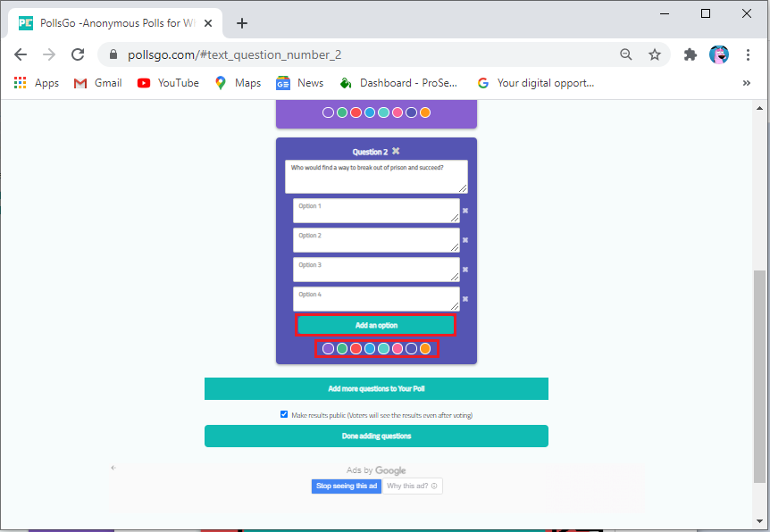This screenshot has height=532, width=770.
Task: Pick the blue swatch in the top card
Action: point(369,112)
